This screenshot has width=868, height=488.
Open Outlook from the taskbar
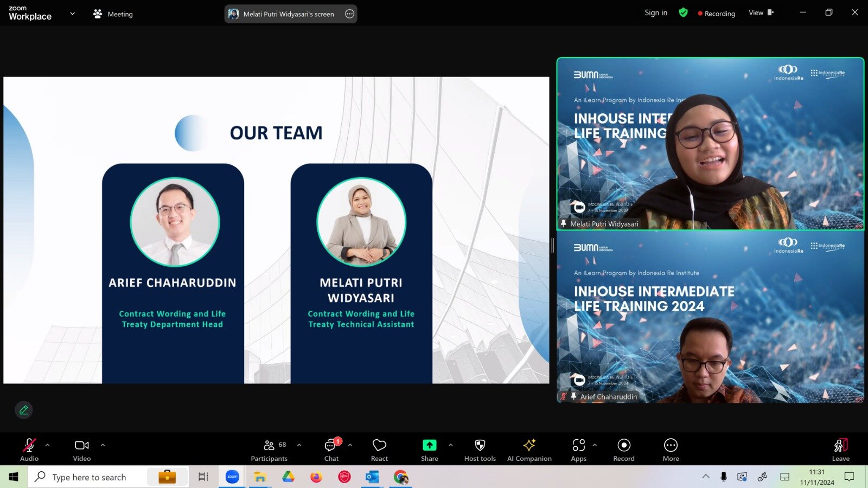[x=372, y=477]
